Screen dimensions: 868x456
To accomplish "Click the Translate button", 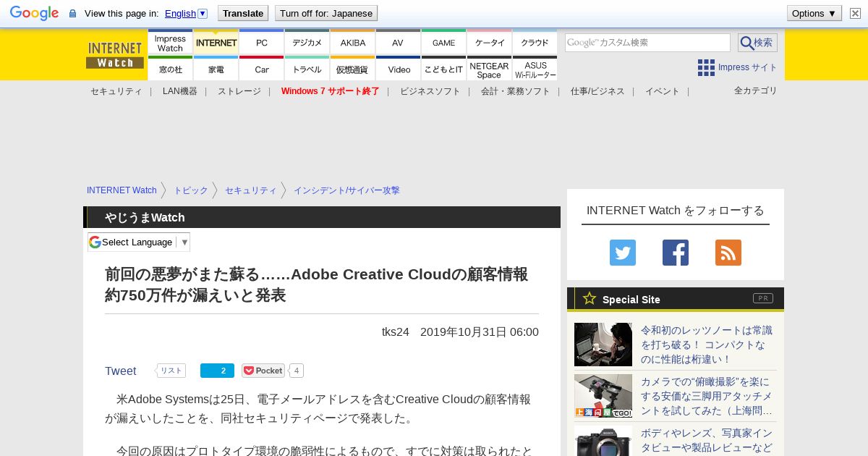I will (242, 13).
